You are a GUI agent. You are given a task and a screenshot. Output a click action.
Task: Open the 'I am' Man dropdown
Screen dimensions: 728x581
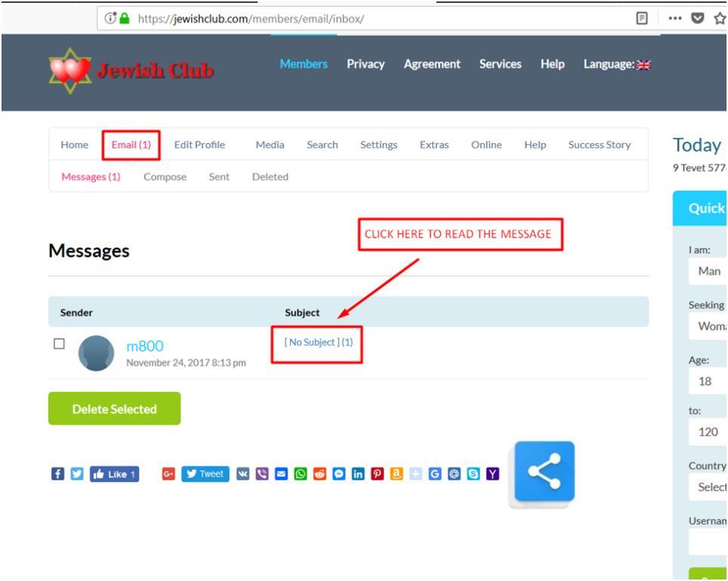pyautogui.click(x=708, y=271)
